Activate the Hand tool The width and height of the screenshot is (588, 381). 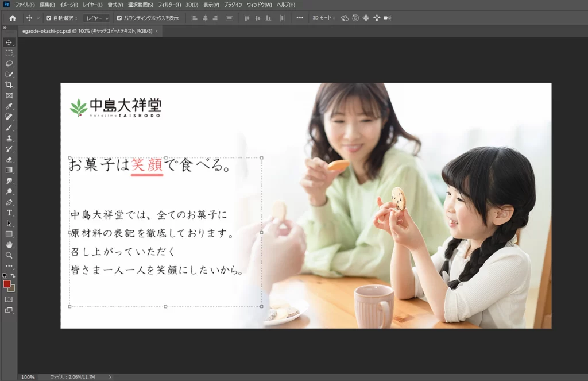pos(9,245)
